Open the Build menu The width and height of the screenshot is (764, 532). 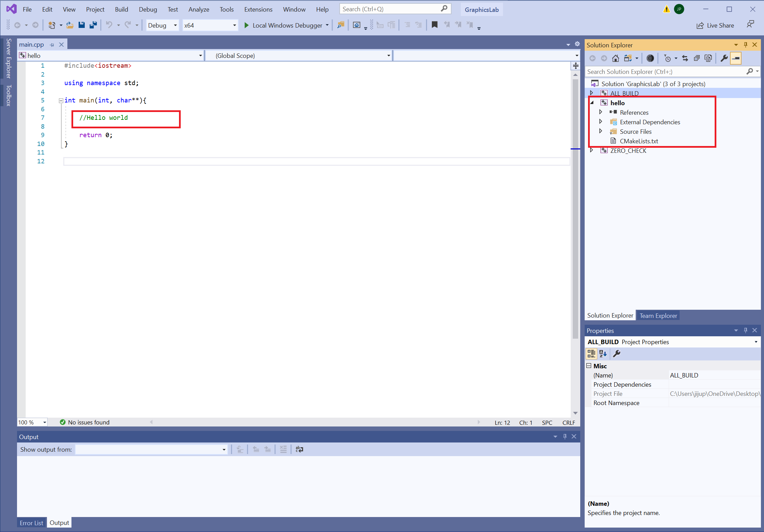[121, 9]
